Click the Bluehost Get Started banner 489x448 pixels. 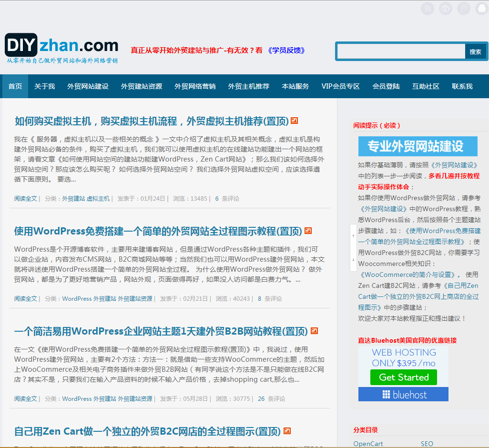pyautogui.click(x=403, y=374)
